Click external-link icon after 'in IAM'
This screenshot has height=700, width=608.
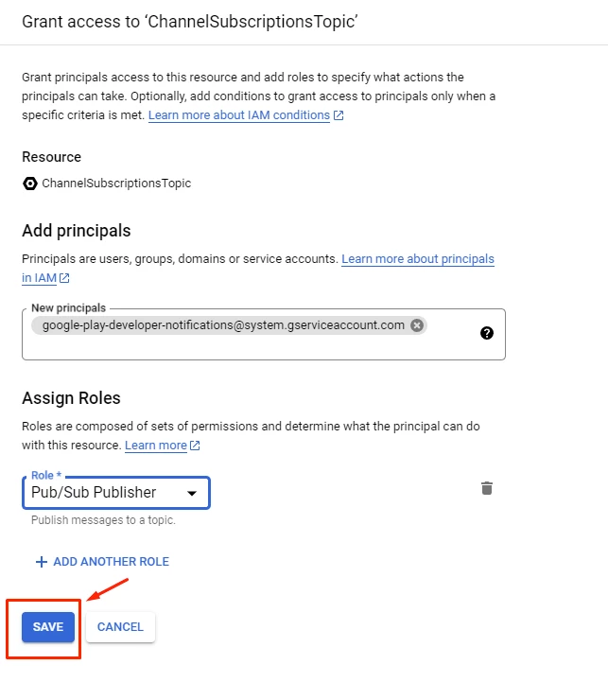point(64,279)
